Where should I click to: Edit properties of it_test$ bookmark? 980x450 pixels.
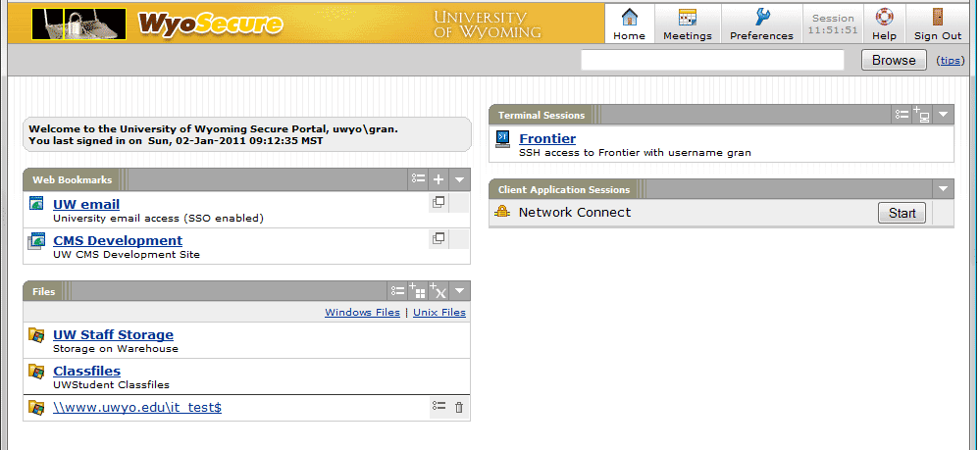pos(439,406)
